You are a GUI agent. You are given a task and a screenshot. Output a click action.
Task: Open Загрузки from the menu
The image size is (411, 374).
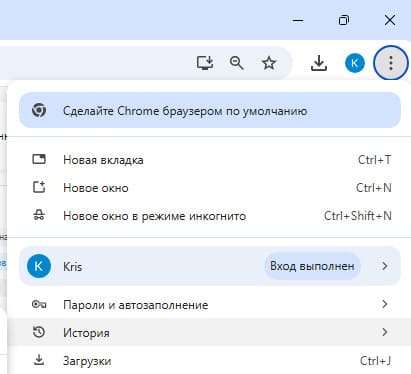tap(209, 361)
